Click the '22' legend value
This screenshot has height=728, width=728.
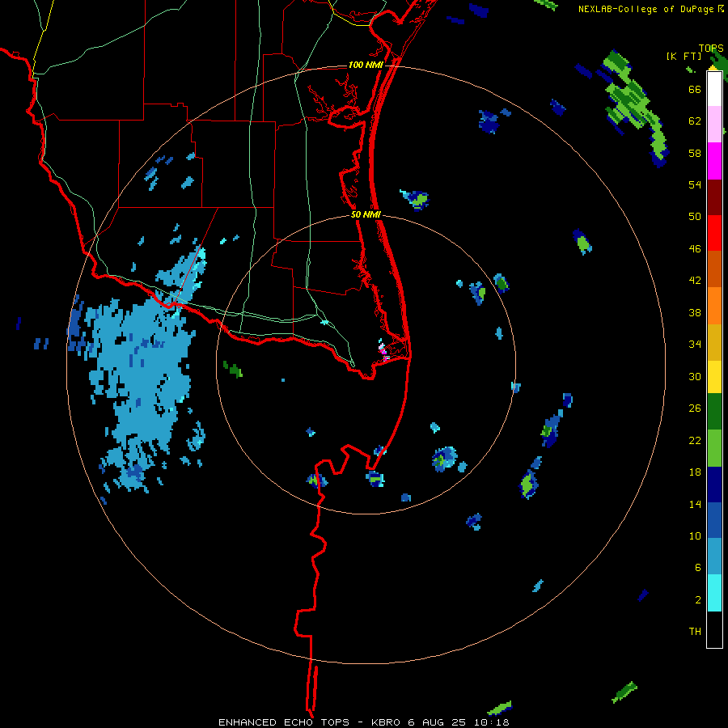point(695,440)
